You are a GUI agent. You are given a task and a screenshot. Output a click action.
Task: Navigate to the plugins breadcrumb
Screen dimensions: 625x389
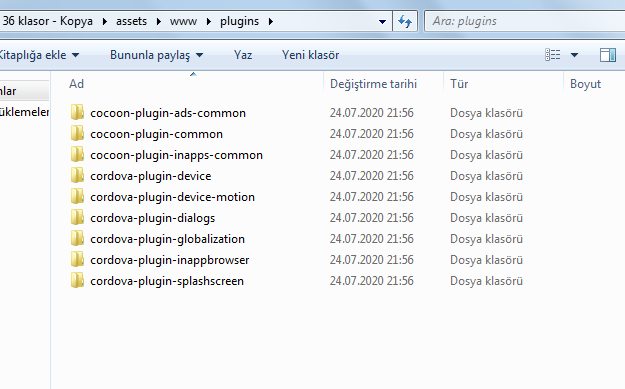tap(240, 21)
